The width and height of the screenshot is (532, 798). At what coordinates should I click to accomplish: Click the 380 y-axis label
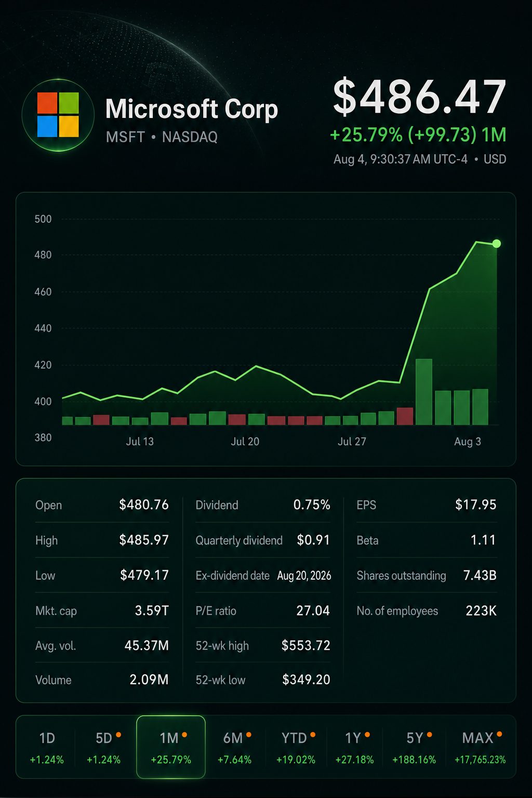coord(43,438)
